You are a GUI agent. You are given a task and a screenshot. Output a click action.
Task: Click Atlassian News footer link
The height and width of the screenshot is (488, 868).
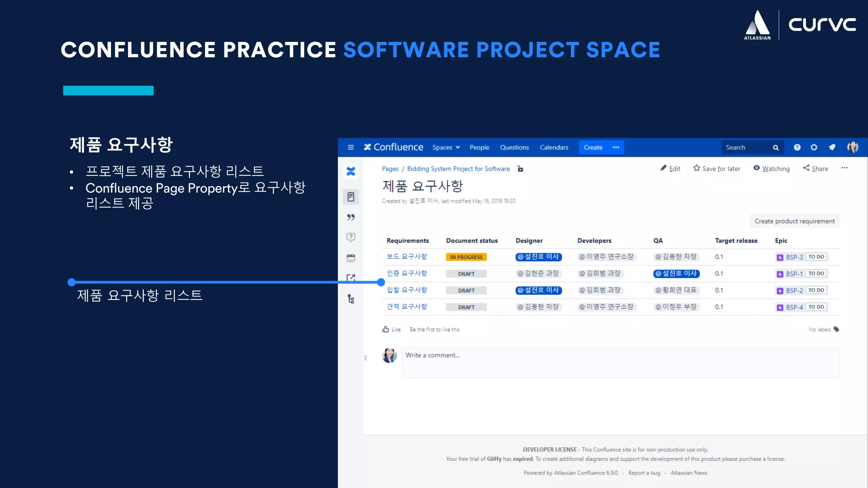[689, 473]
